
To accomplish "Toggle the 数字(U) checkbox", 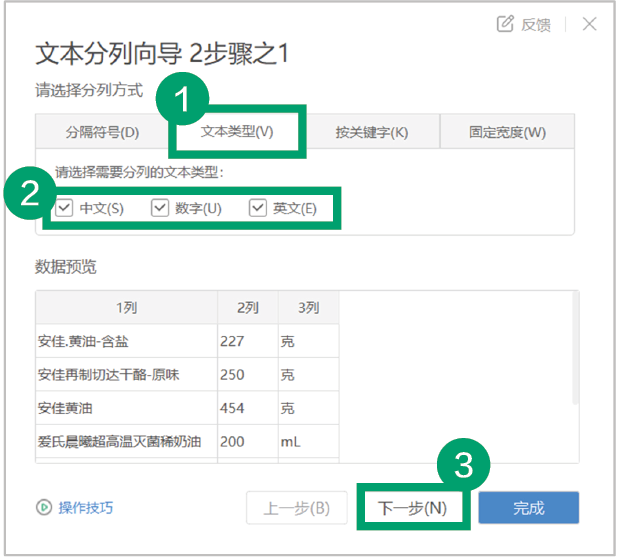I will pyautogui.click(x=160, y=208).
